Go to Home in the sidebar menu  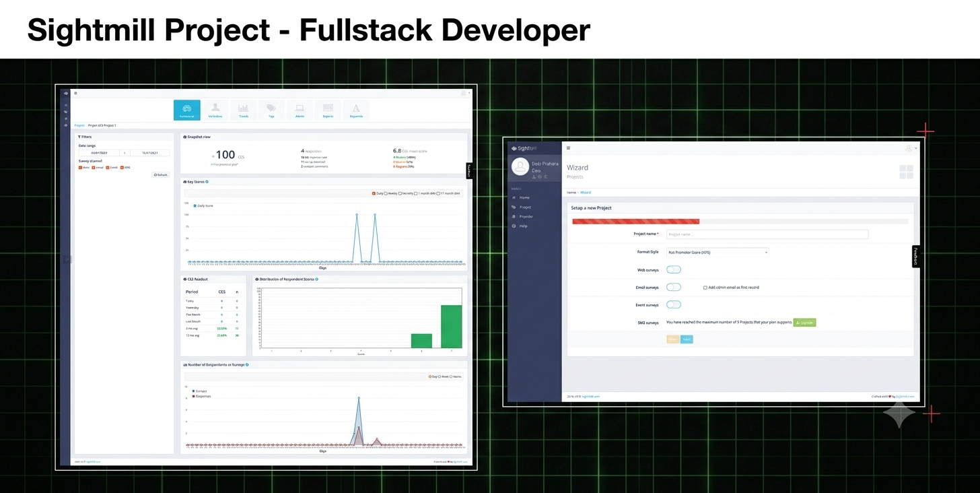point(524,197)
